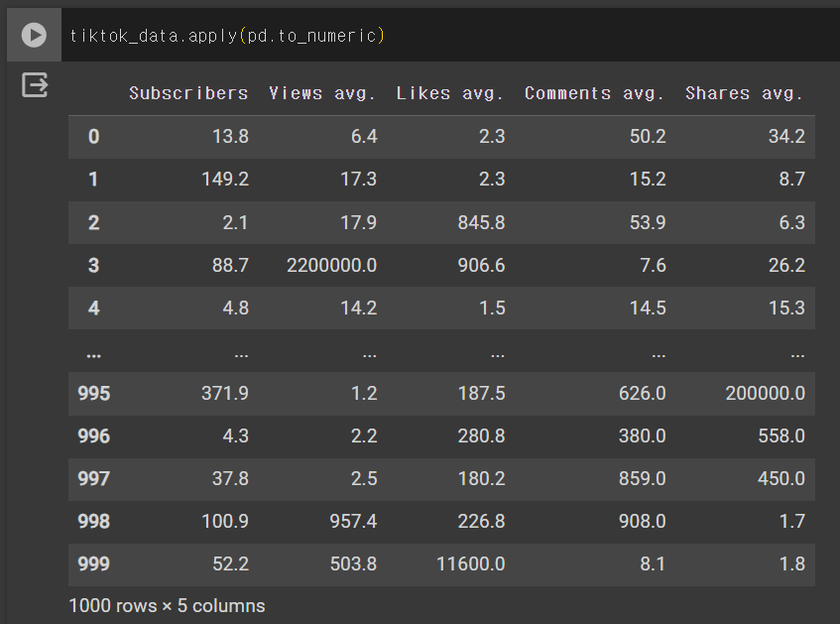Click the value 187.5 in Likes avg.
Viewport: 840px width, 624px height.
tap(481, 393)
